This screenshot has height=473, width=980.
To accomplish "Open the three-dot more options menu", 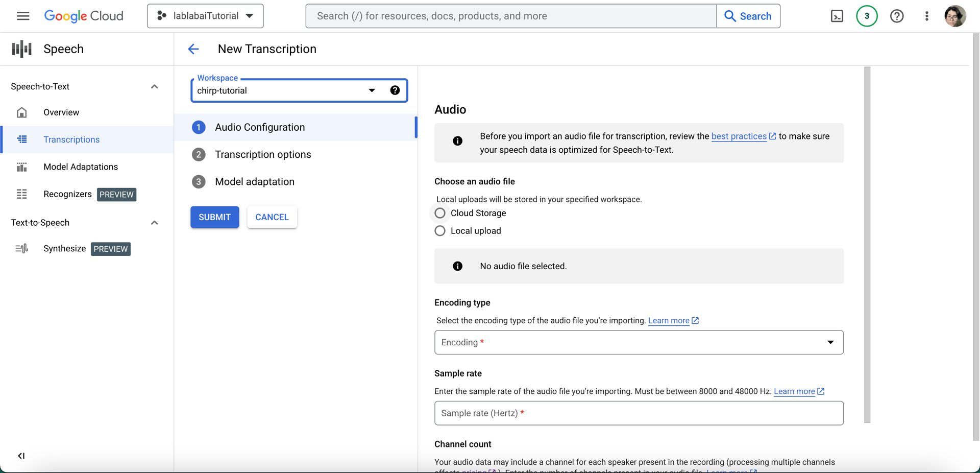I will pos(926,16).
